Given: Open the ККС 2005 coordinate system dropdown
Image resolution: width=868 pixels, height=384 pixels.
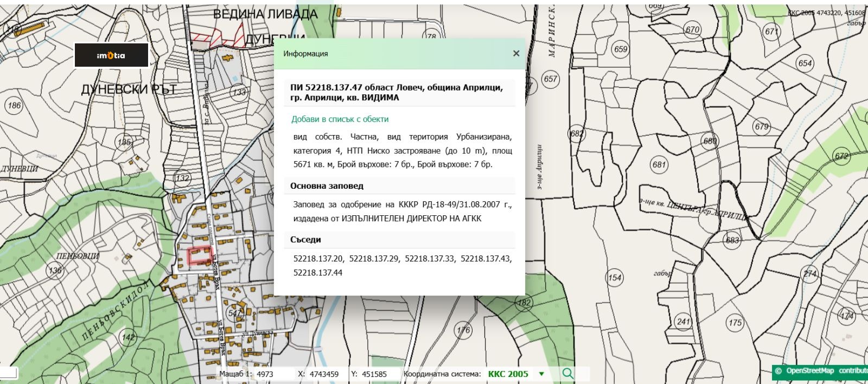Looking at the screenshot, I should coord(541,374).
